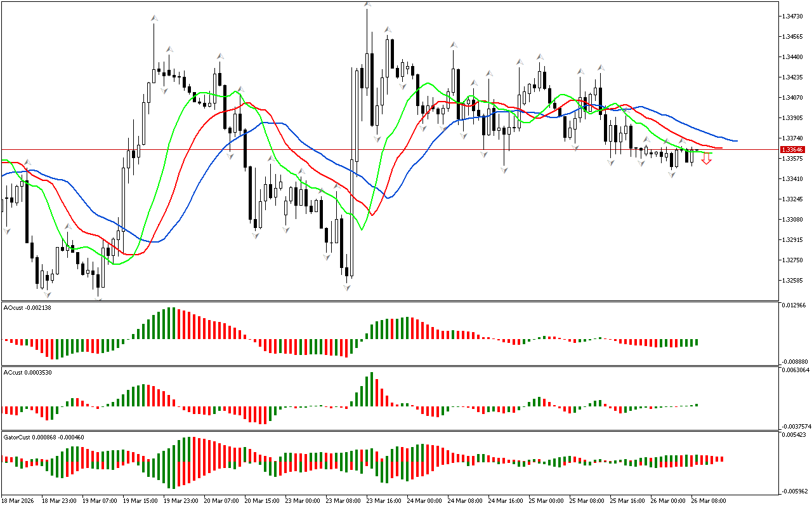Click the 1.32585 price scale label
The image size is (812, 508).
click(794, 280)
